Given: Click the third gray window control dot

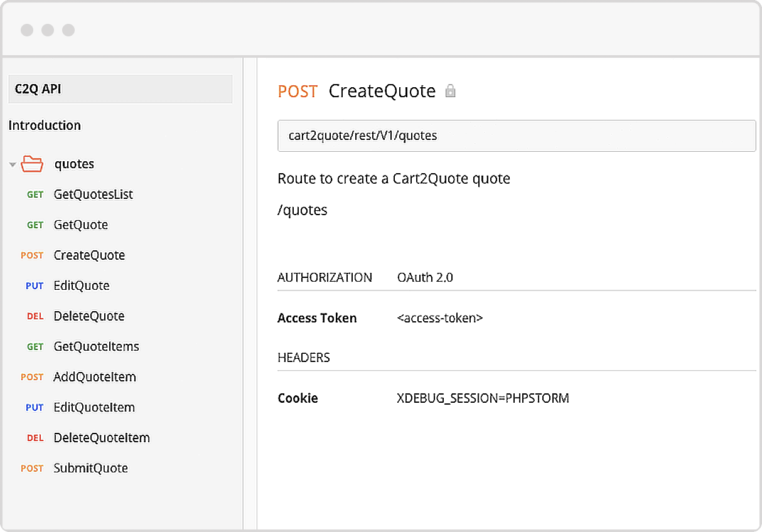Looking at the screenshot, I should (x=68, y=30).
